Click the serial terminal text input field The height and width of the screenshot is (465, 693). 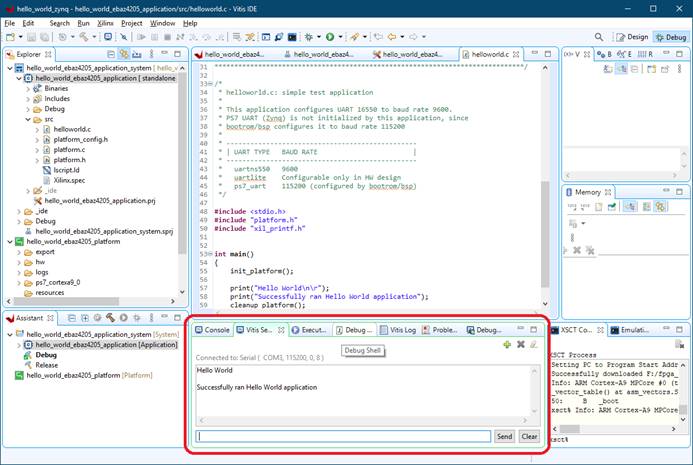tap(343, 436)
